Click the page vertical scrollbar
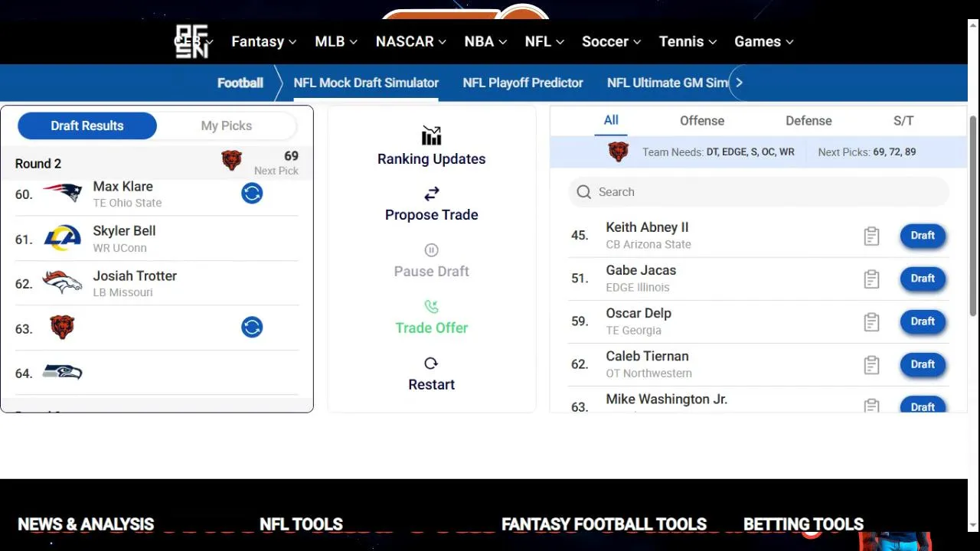The image size is (980, 551). coord(973,214)
